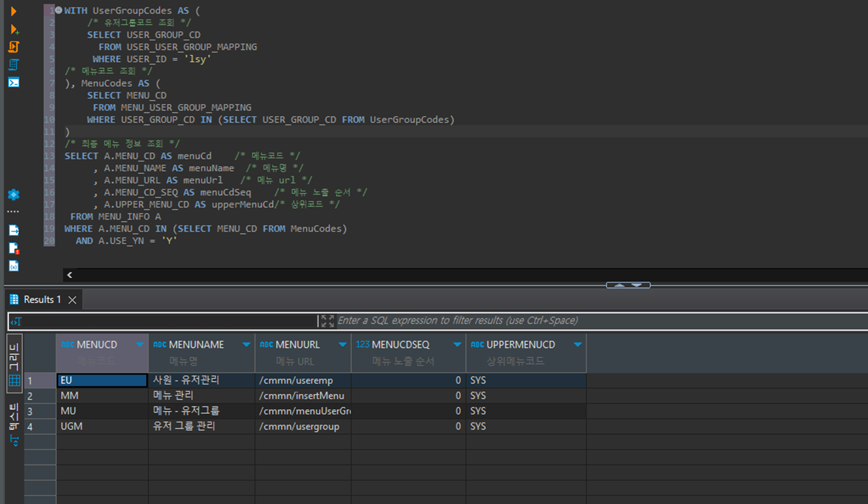Select the MU cell
This screenshot has height=504, width=868.
102,411
